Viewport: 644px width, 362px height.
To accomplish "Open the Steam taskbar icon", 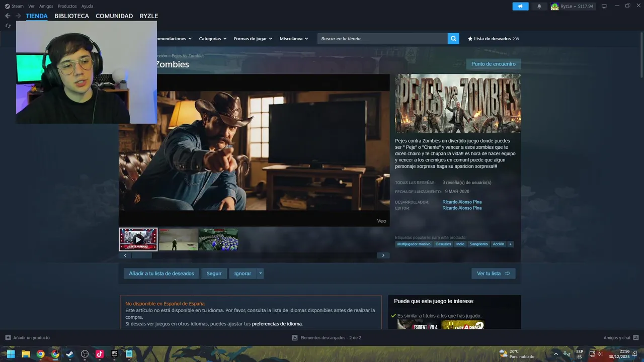I will 70,354.
